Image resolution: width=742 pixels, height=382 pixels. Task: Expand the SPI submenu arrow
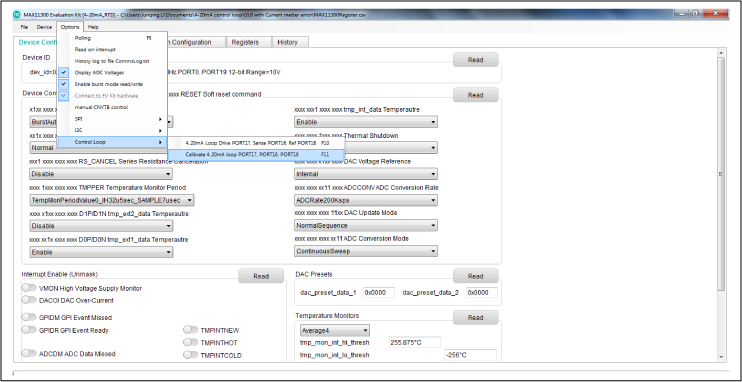click(160, 119)
